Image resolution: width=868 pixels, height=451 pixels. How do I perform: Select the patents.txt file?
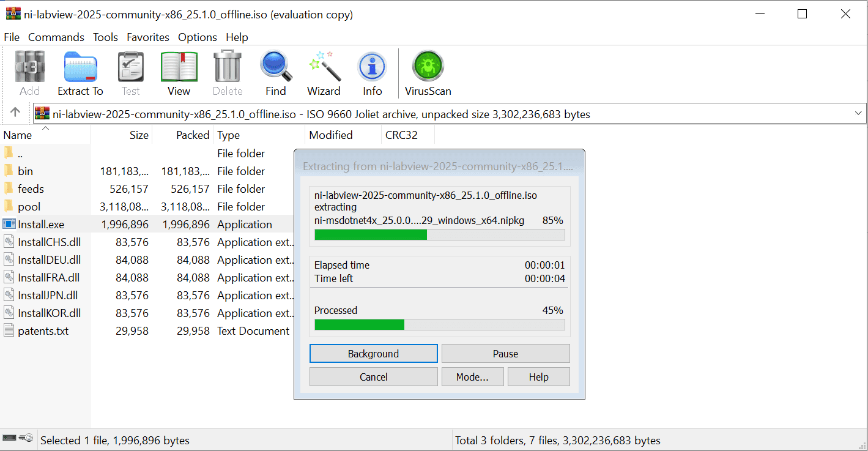pyautogui.click(x=43, y=331)
